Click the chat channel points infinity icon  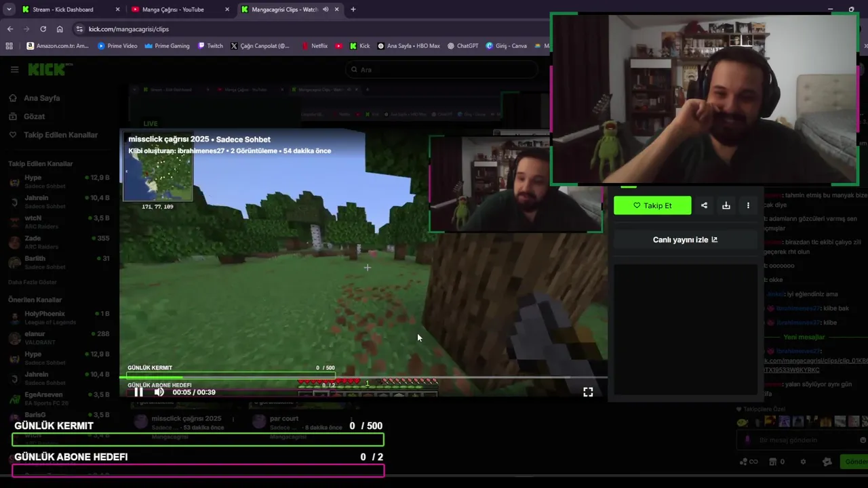pyautogui.click(x=748, y=462)
